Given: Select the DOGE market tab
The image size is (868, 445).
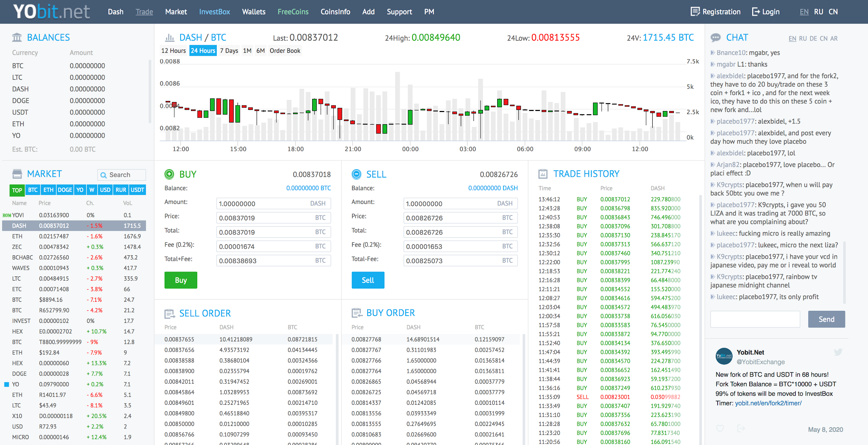Looking at the screenshot, I should (65, 190).
